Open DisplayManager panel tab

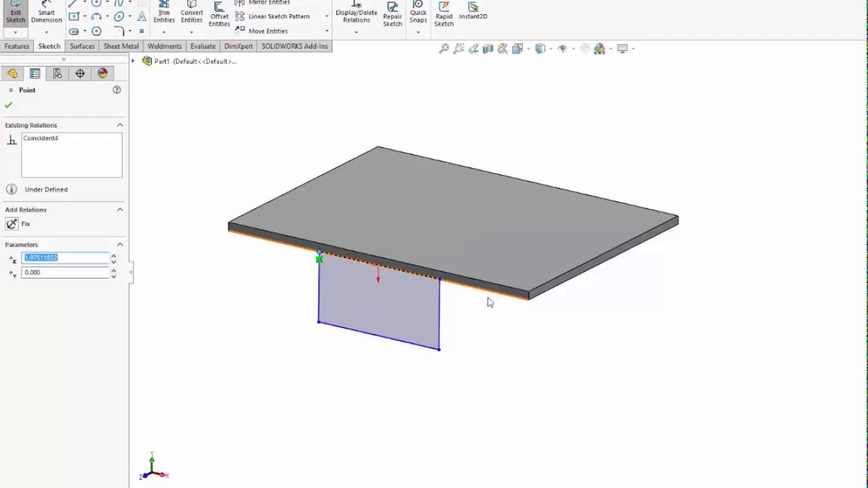coord(102,73)
